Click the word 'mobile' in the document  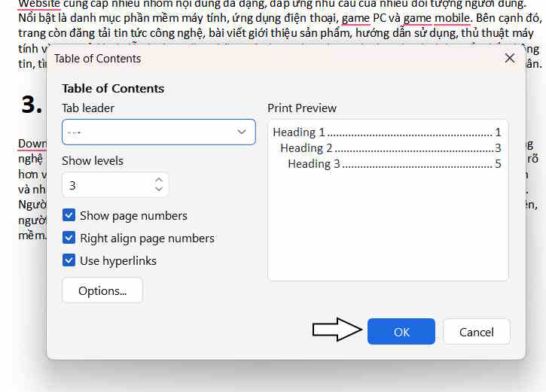452,18
